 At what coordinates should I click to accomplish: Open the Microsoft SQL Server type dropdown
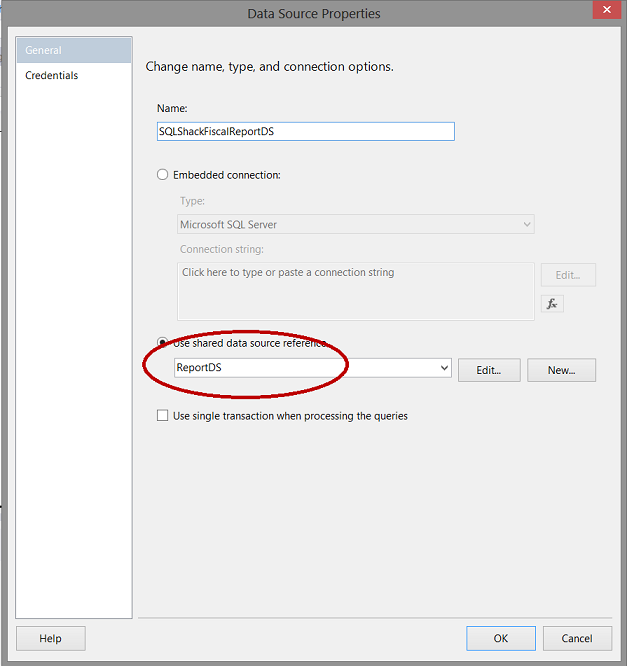(356, 225)
